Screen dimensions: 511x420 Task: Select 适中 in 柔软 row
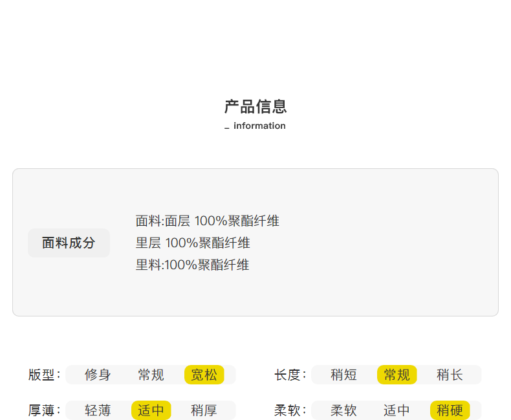[397, 410]
